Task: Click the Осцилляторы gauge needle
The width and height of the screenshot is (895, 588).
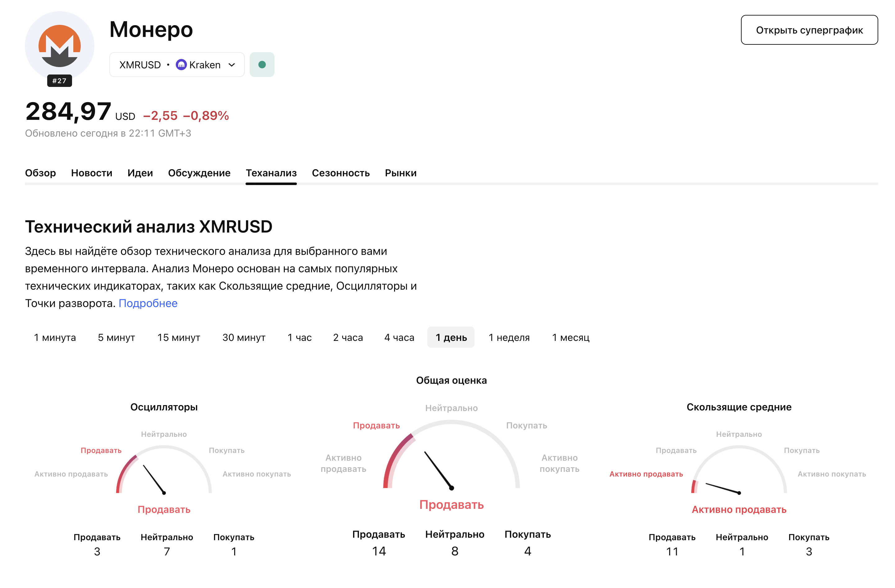Action: pos(153,479)
